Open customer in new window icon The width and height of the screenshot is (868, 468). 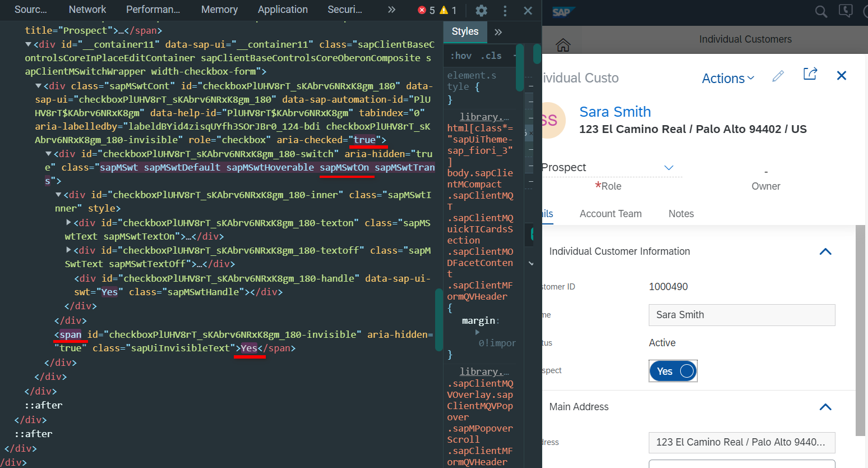[x=810, y=74]
